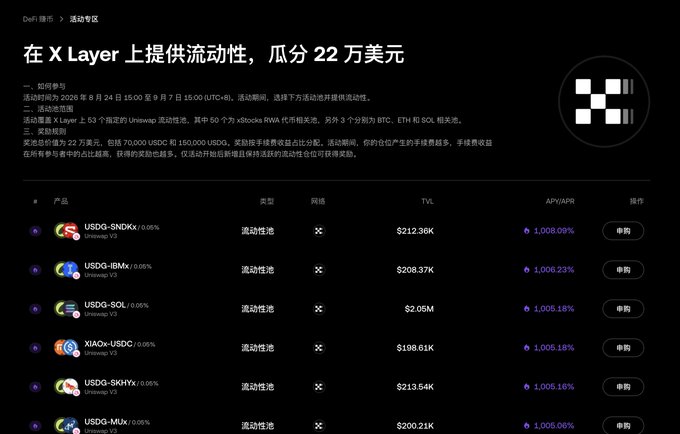Click the USDG-MUx token pair icon
This screenshot has height=434, width=680.
tap(67, 425)
